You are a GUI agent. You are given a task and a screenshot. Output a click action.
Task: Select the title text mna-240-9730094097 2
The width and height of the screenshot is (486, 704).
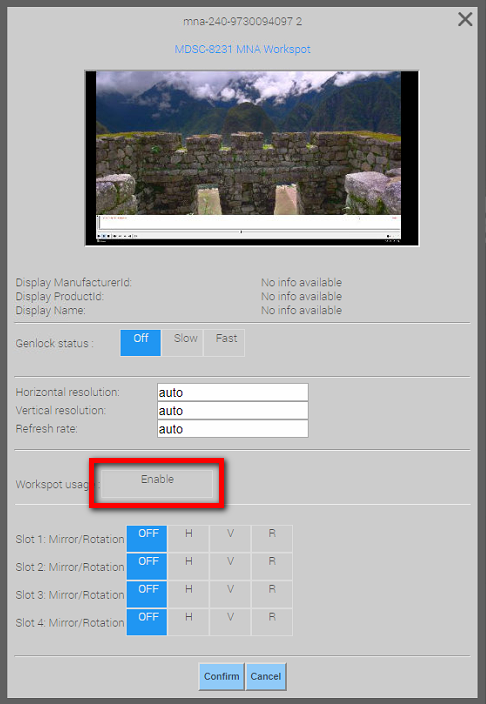click(243, 21)
